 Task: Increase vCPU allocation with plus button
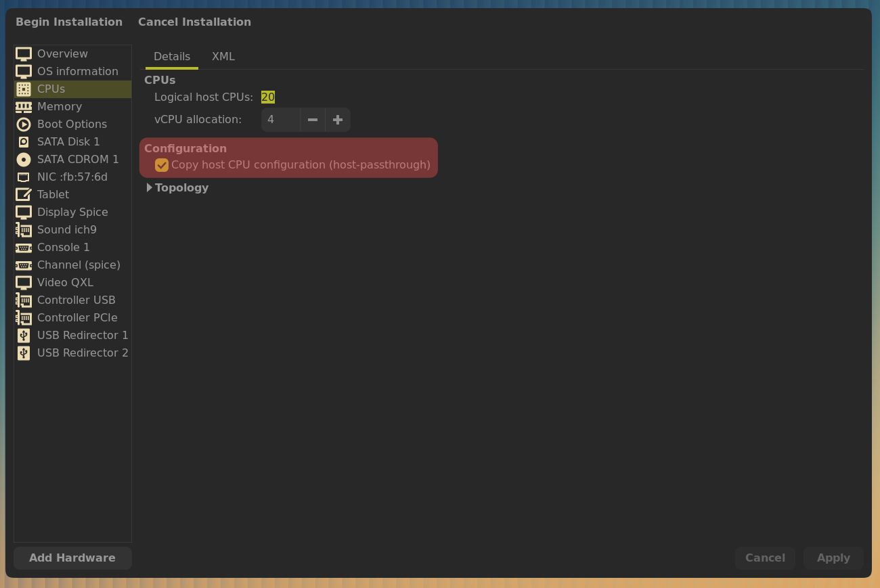click(x=338, y=120)
